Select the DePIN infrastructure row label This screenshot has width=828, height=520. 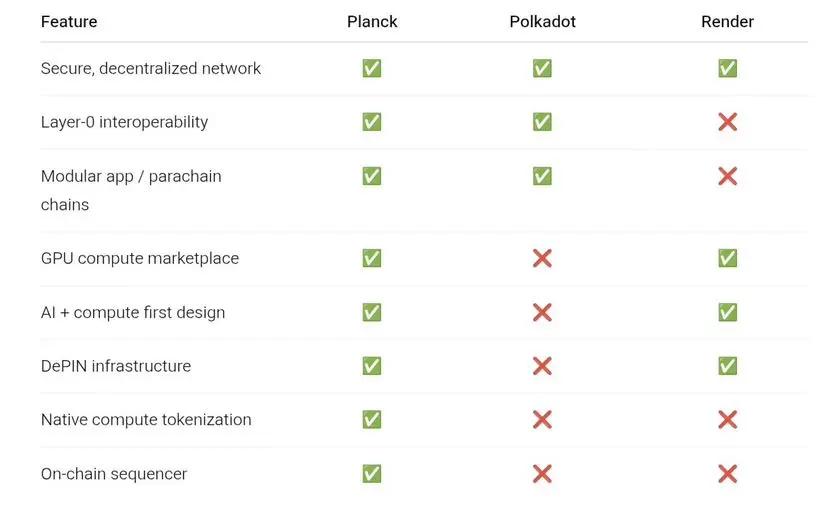pos(116,366)
